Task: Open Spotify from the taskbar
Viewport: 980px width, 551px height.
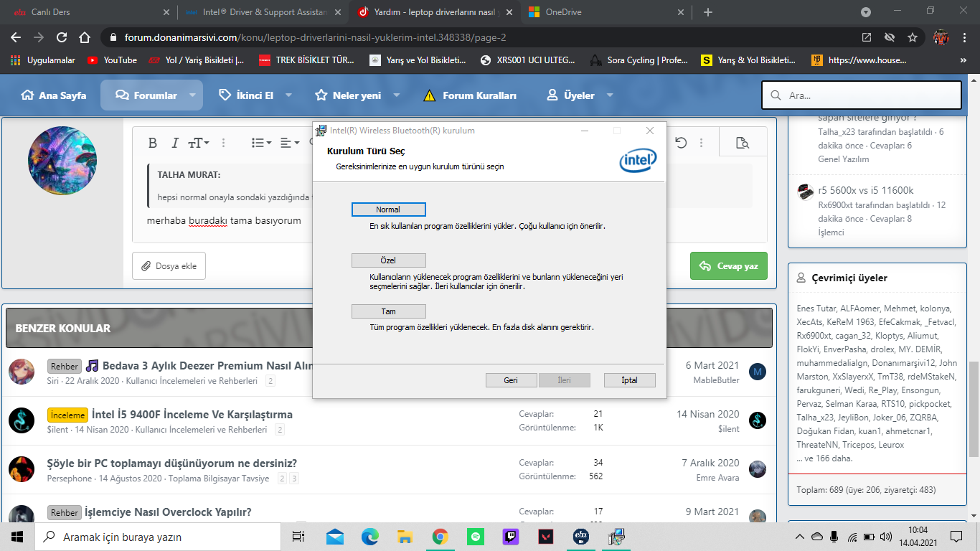Action: (476, 537)
